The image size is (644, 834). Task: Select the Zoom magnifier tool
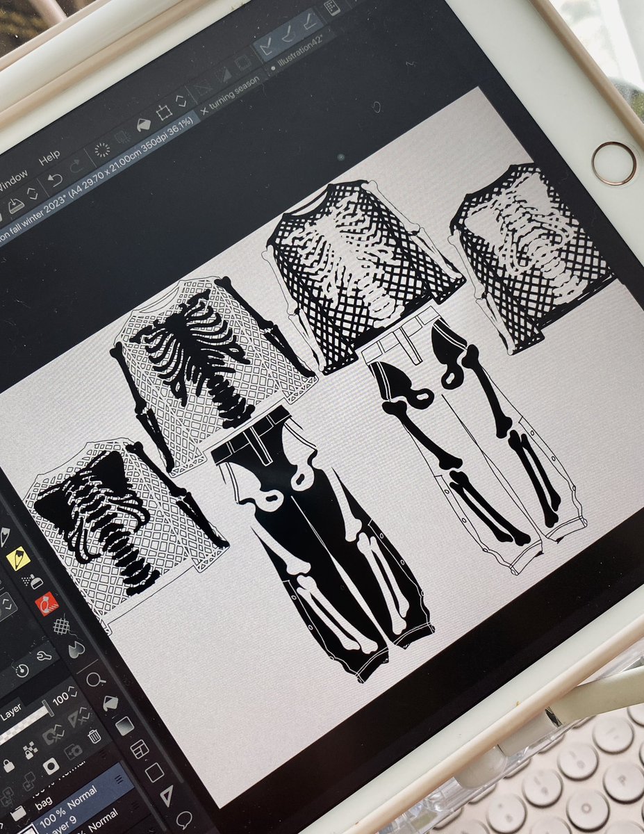(x=95, y=680)
